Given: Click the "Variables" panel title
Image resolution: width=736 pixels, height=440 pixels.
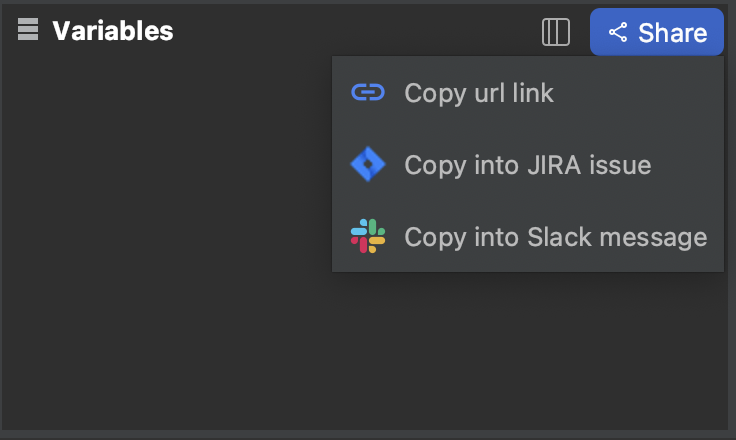Looking at the screenshot, I should point(113,31).
